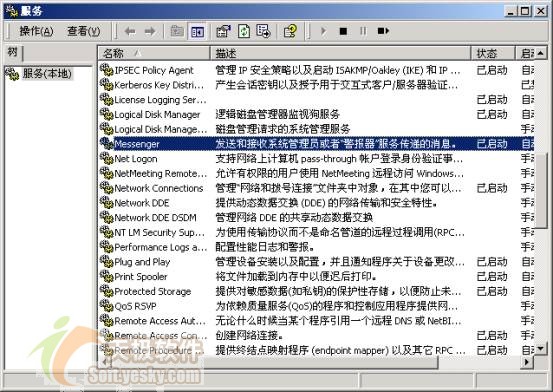This screenshot has height=392, width=553.
Task: Pause the service with pause icon
Action: (x=363, y=31)
